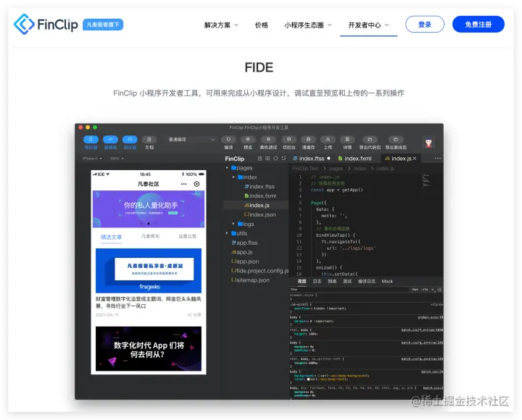The image size is (522, 420).
Task: Select the 精选文章 tab in the simulator
Action: [x=111, y=237]
